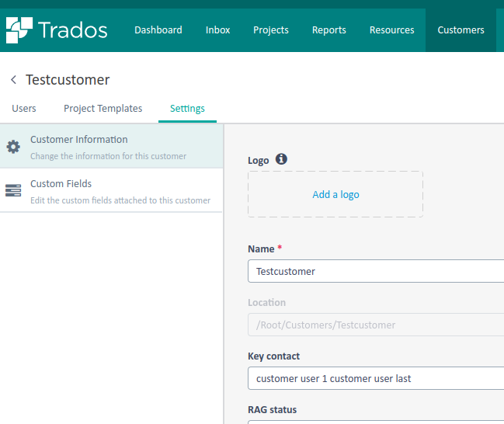The image size is (504, 424).
Task: Open the Key contact field
Action: (376, 378)
